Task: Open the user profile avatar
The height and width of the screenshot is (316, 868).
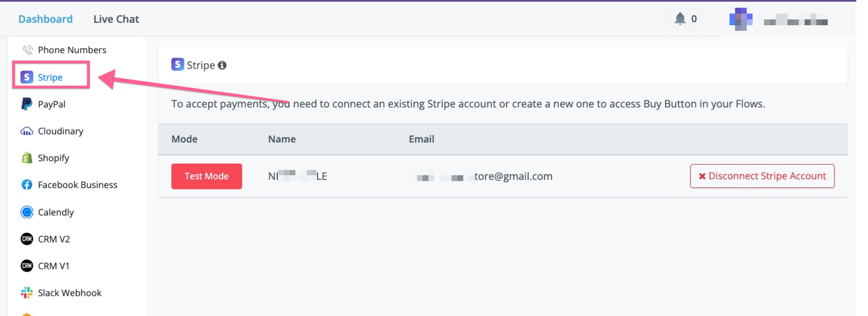Action: (741, 19)
